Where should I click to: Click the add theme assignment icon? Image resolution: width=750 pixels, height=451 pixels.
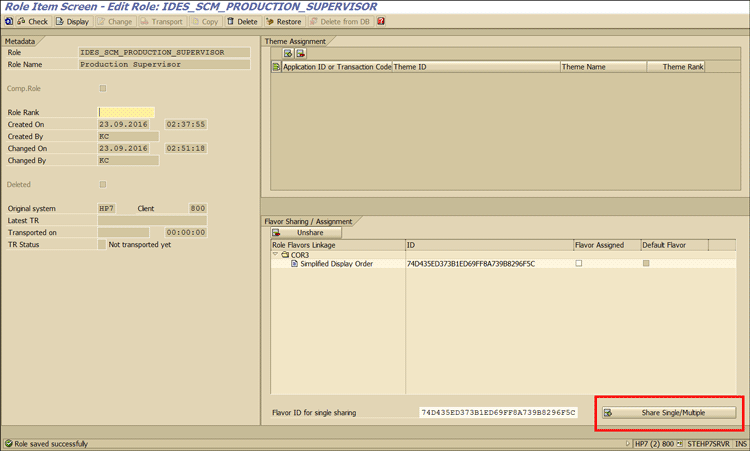tap(288, 53)
